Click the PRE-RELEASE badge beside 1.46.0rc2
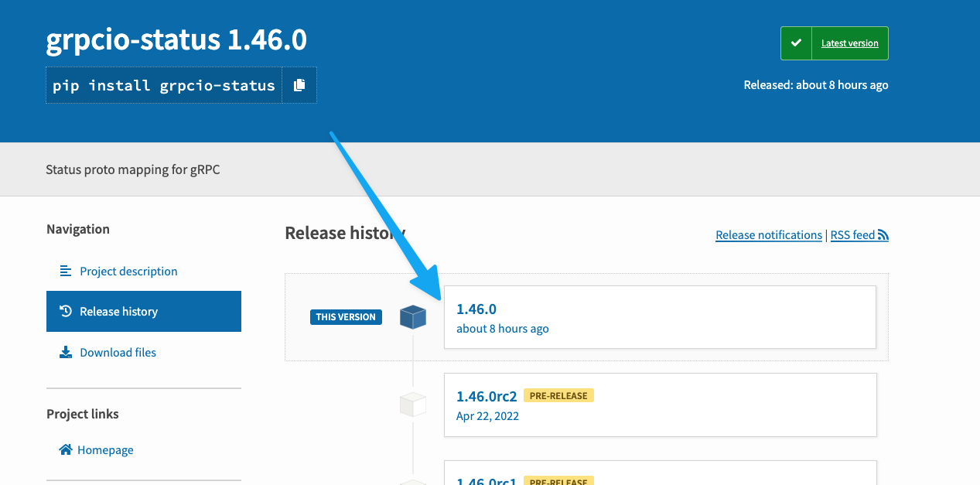The height and width of the screenshot is (485, 980). tap(558, 395)
